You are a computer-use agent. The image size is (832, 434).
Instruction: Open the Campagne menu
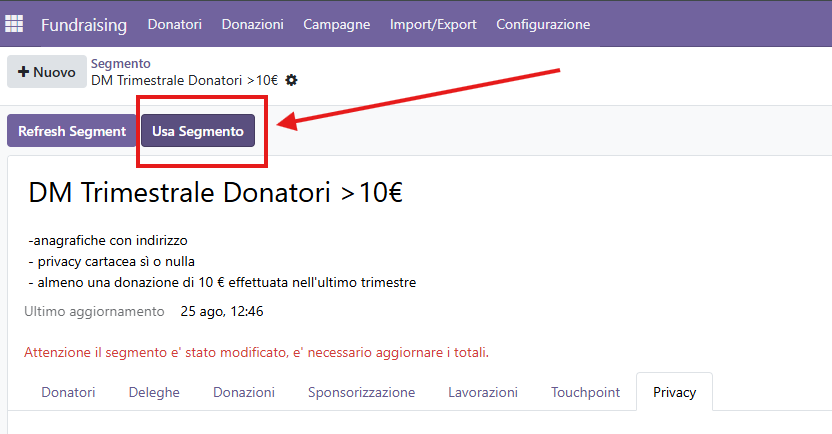pos(336,24)
